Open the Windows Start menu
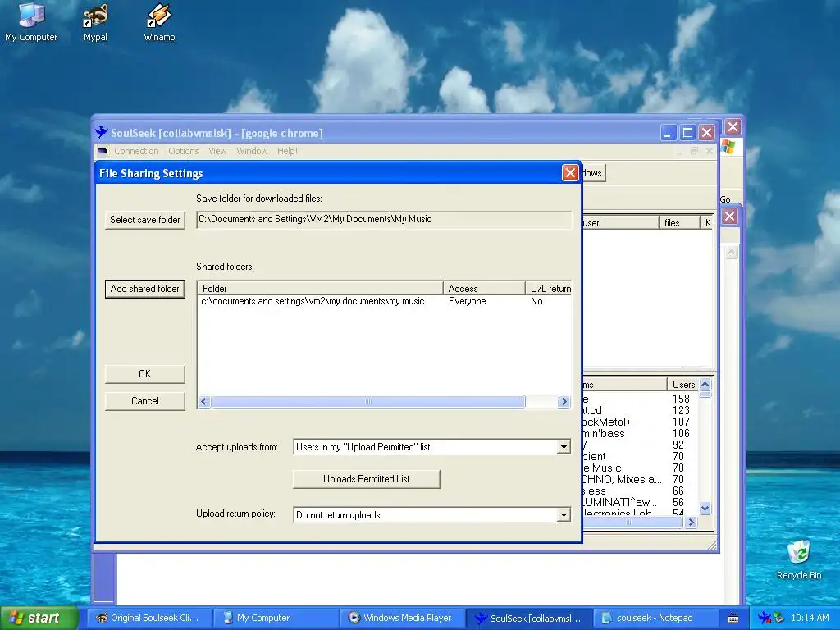 [x=38, y=618]
